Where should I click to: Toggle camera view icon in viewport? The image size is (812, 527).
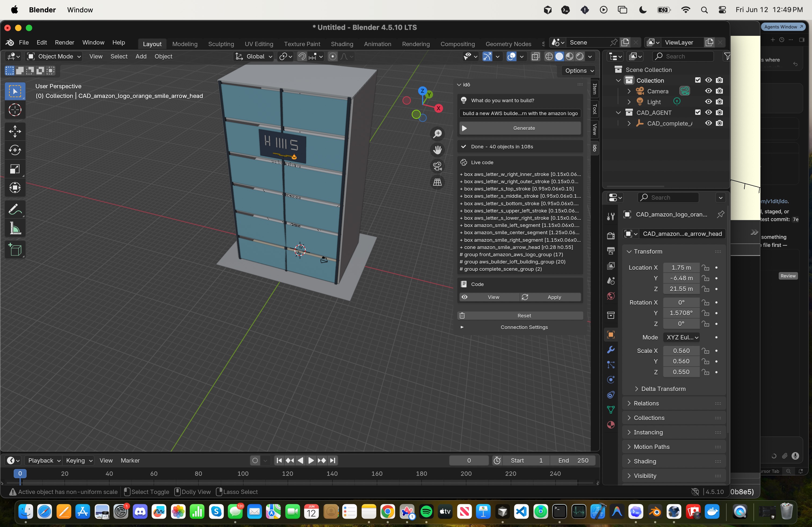coord(437,166)
